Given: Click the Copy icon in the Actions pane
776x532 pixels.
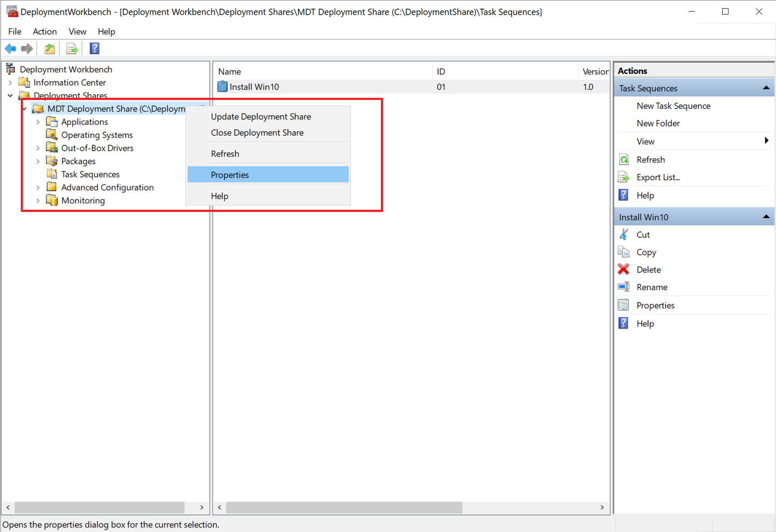Looking at the screenshot, I should [x=624, y=252].
